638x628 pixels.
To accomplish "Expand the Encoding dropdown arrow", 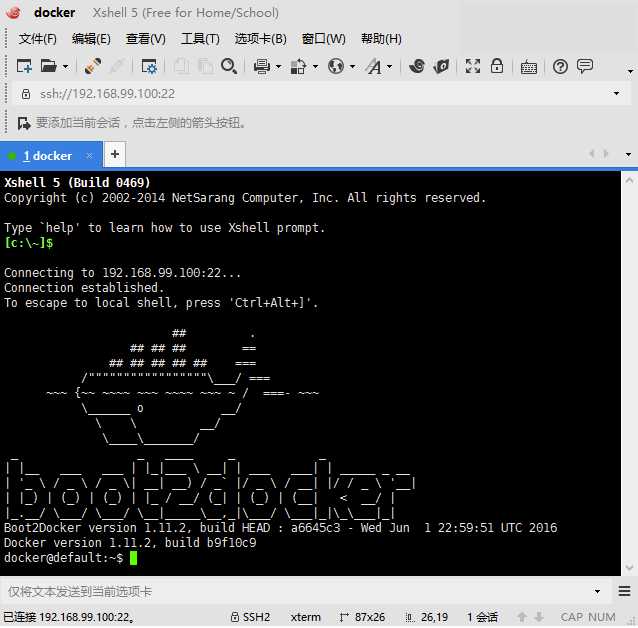I will [352, 67].
